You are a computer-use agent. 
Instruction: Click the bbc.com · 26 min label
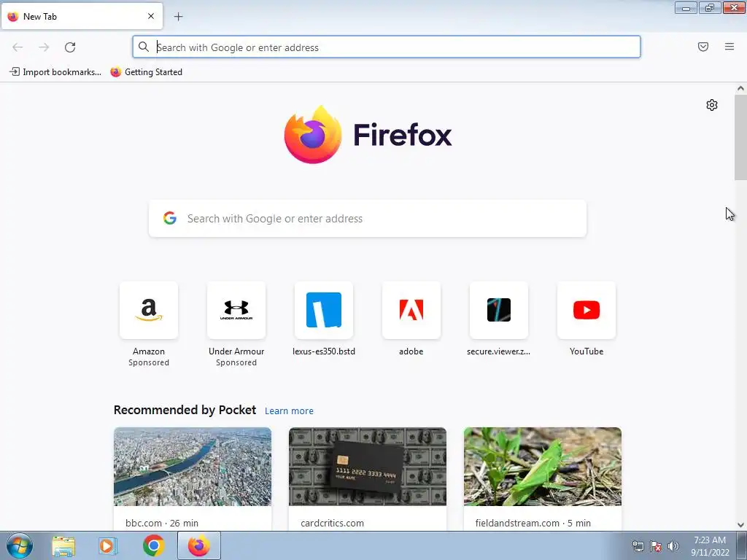click(x=162, y=523)
